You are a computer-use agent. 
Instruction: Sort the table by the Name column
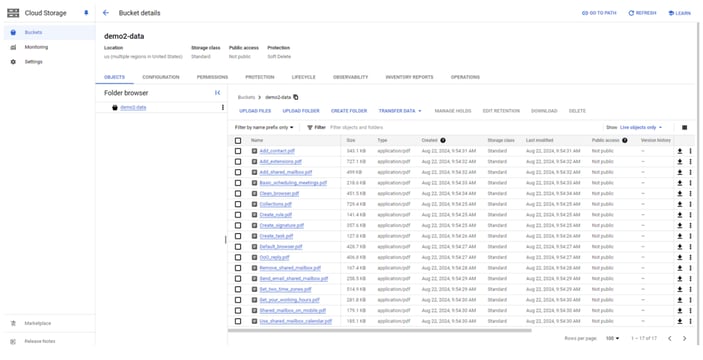(257, 140)
